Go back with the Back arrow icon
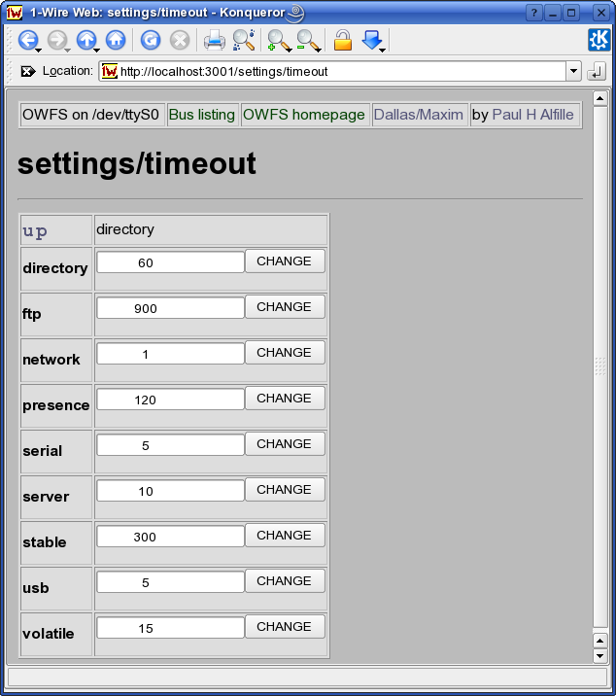The width and height of the screenshot is (616, 696). pyautogui.click(x=27, y=40)
